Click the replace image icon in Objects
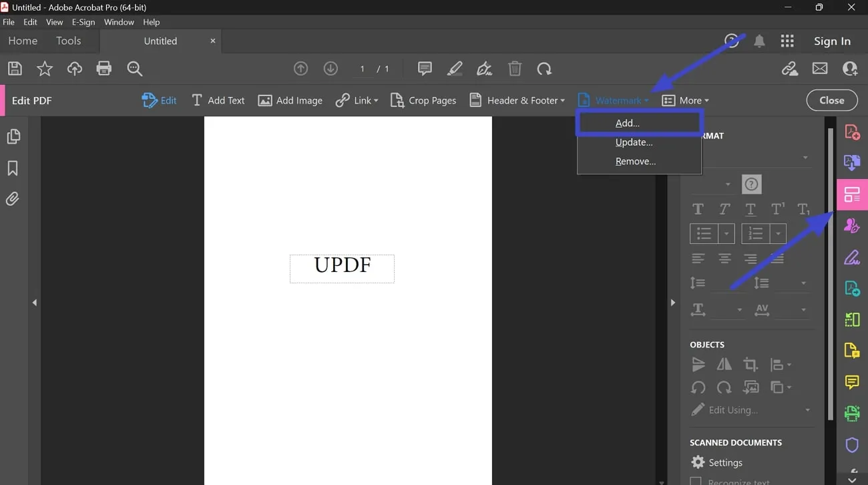 pyautogui.click(x=750, y=387)
